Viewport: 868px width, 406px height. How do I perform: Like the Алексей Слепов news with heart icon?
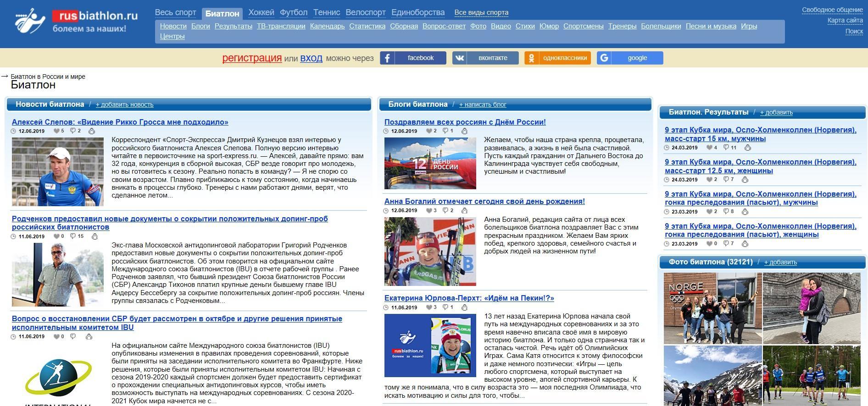coord(57,131)
